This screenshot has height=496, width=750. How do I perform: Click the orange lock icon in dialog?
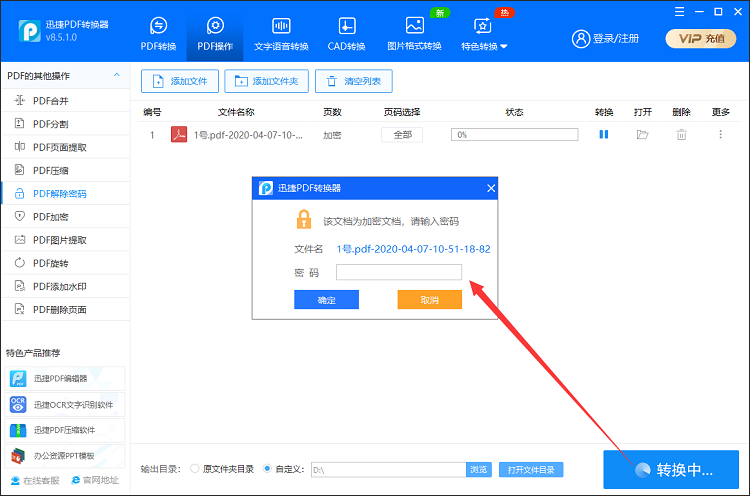(x=304, y=219)
